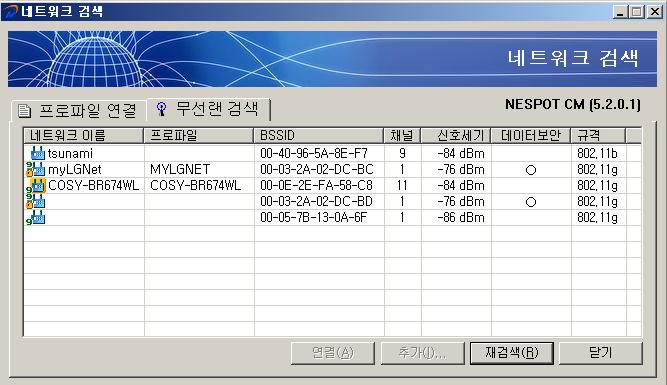The height and width of the screenshot is (385, 667).
Task: Click 802.11g in the 00-05-7B-13-0A-6F row
Action: click(597, 217)
